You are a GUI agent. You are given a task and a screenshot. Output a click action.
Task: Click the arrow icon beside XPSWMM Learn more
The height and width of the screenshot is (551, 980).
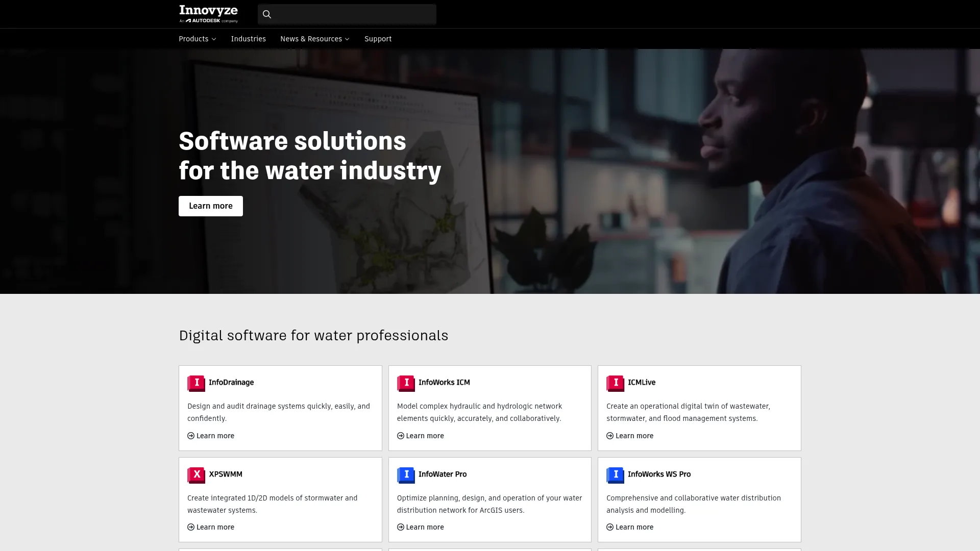pyautogui.click(x=191, y=527)
